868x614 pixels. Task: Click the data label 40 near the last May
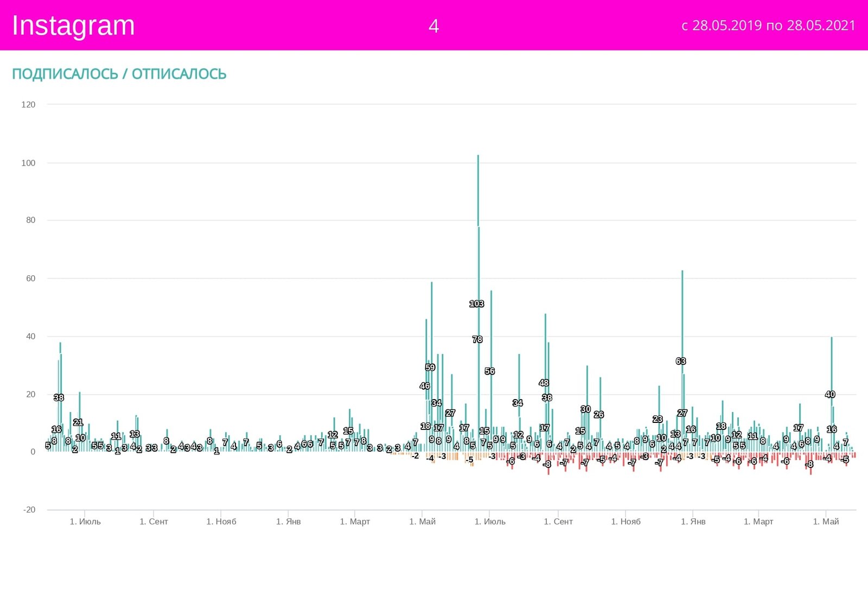[x=829, y=395]
